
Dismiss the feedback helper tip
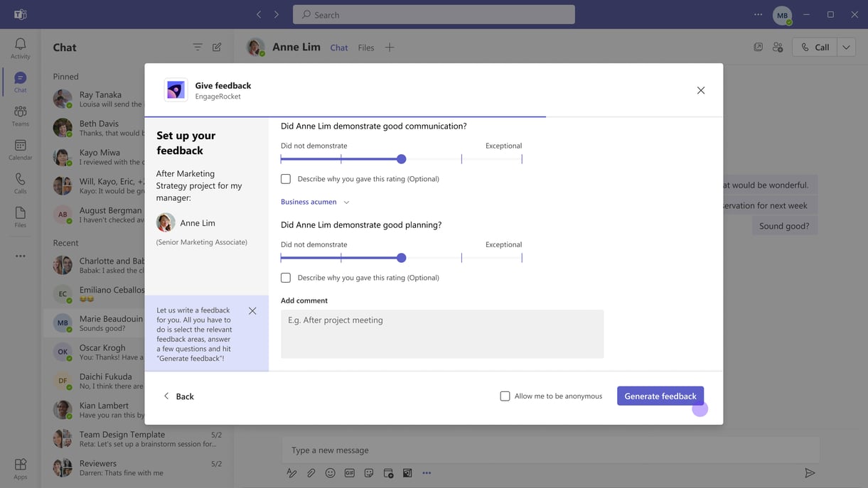coord(252,311)
